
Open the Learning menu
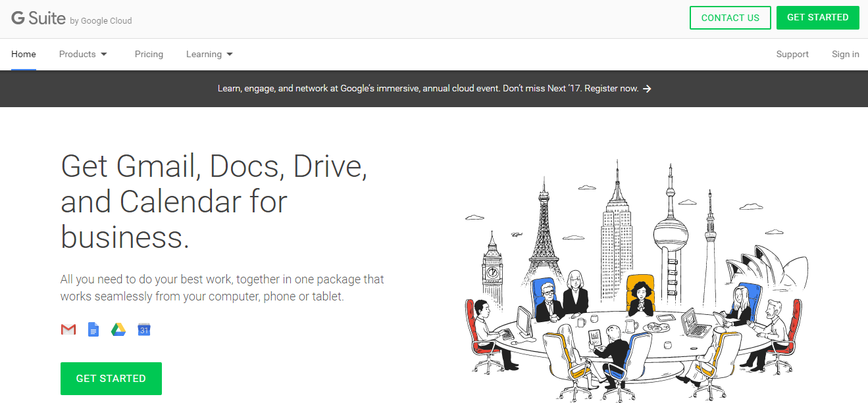pos(210,54)
